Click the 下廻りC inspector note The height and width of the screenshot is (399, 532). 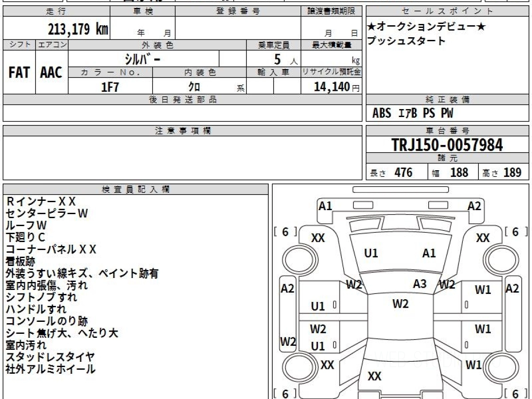pos(25,238)
